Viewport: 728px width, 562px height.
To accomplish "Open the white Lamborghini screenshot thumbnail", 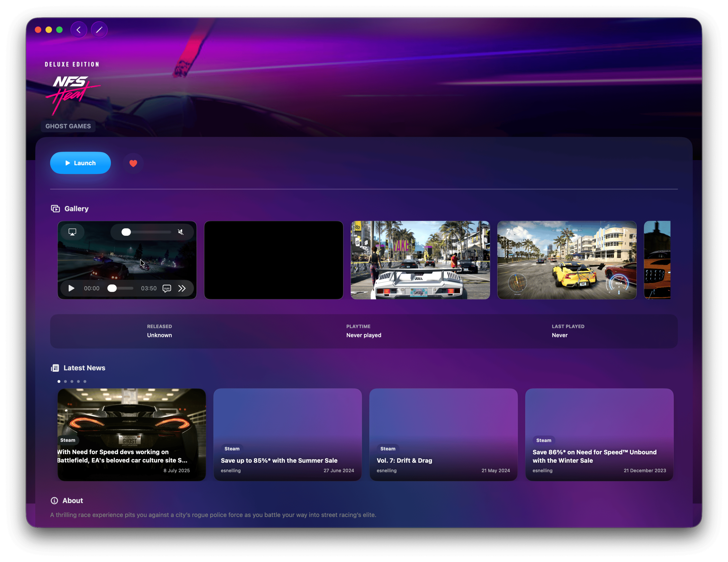I will point(420,260).
